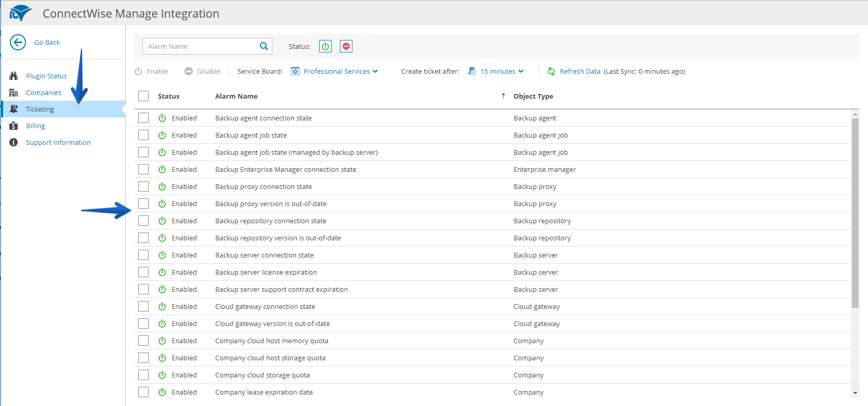Click the Billing dollar icon
868x406 pixels.
click(14, 126)
